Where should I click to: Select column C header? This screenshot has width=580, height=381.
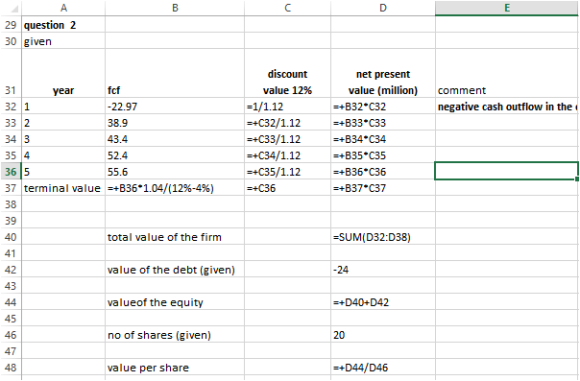coord(287,8)
